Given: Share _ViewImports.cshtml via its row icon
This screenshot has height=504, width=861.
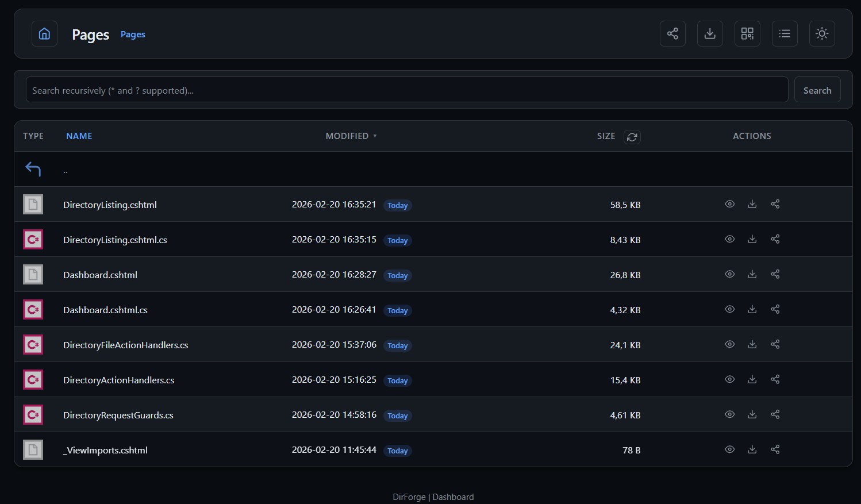Looking at the screenshot, I should point(775,449).
